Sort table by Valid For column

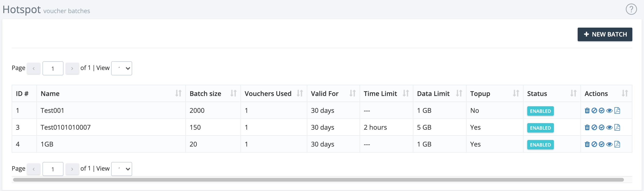coord(352,93)
